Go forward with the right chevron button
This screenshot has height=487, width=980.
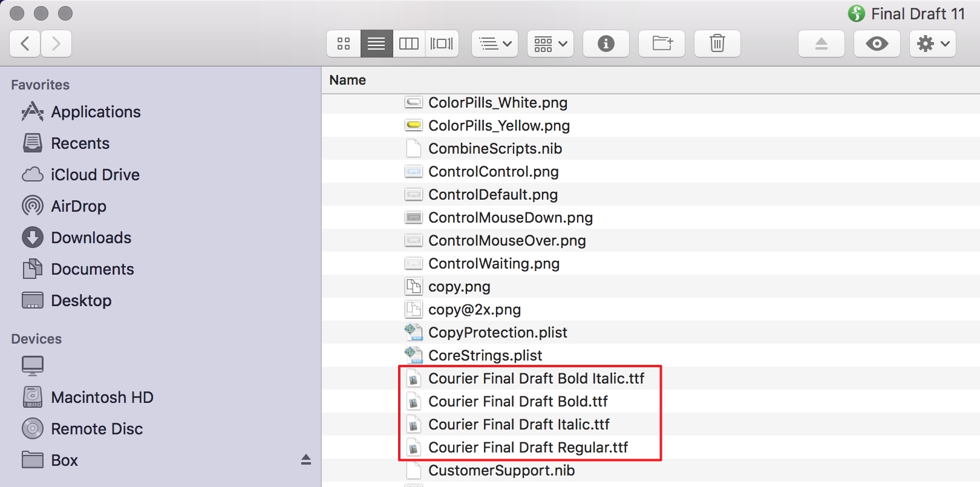point(56,44)
